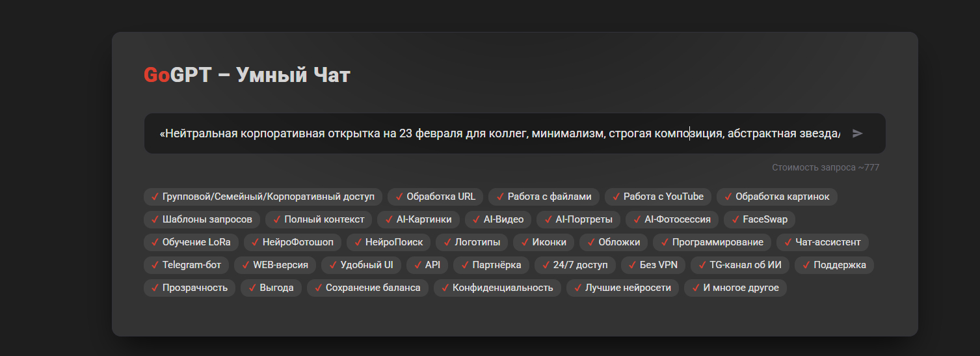This screenshot has height=356, width=980.
Task: Select the Иконки tag
Action: click(544, 242)
